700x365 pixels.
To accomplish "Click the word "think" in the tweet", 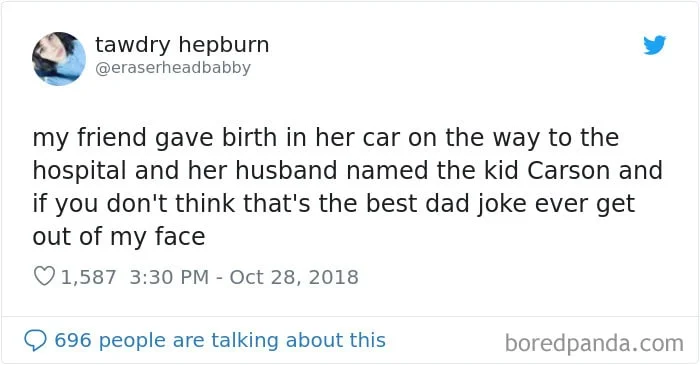I will pos(205,204).
